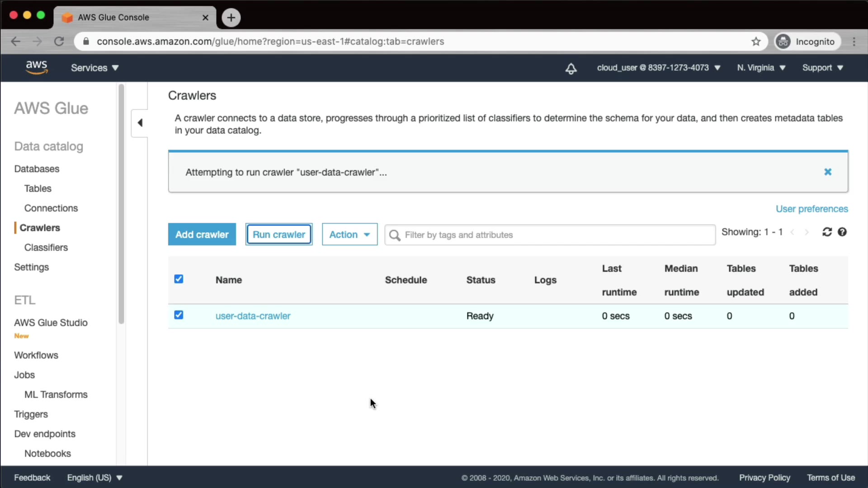Open the Support menu
868x488 pixels.
822,68
